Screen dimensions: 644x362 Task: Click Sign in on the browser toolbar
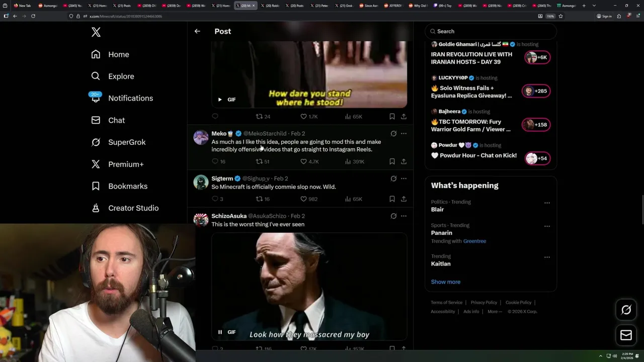click(604, 16)
